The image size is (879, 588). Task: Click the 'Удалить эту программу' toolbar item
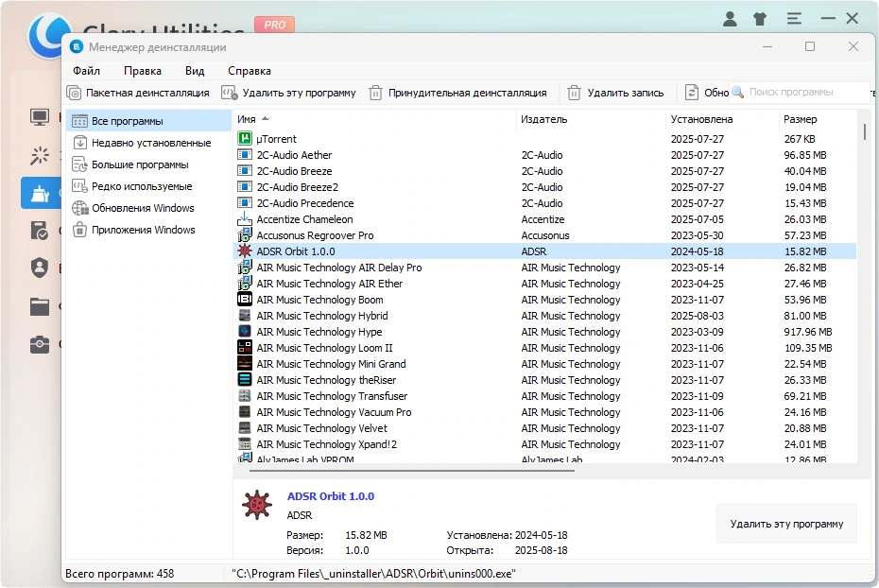click(288, 93)
